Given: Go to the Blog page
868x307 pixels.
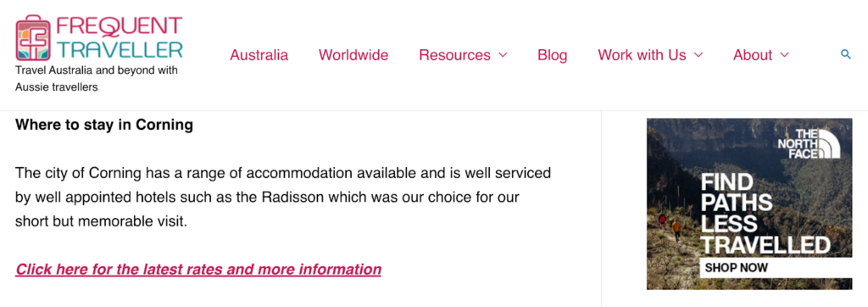Looking at the screenshot, I should point(553,55).
